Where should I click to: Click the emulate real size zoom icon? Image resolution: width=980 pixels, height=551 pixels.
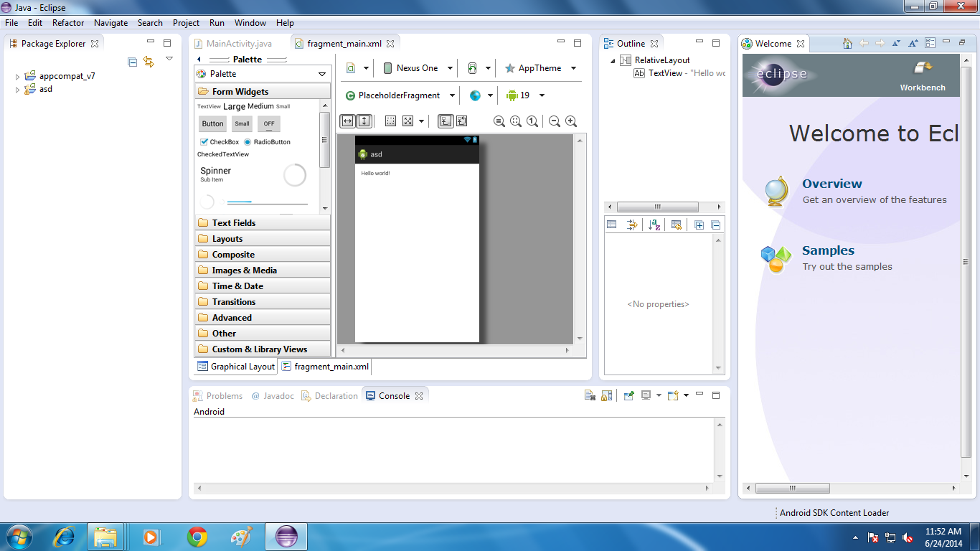pos(499,121)
